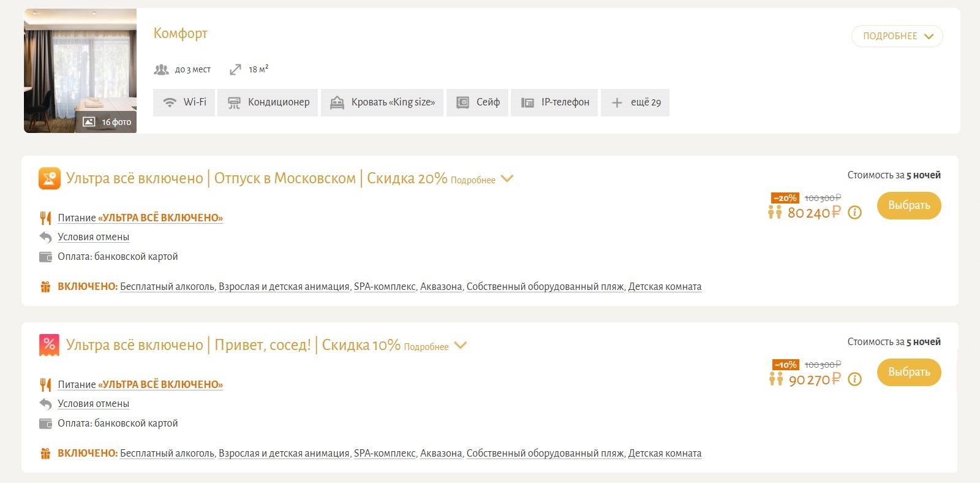Click the wallet payment icon in 20% tariff
Image resolution: width=980 pixels, height=483 pixels.
45,257
